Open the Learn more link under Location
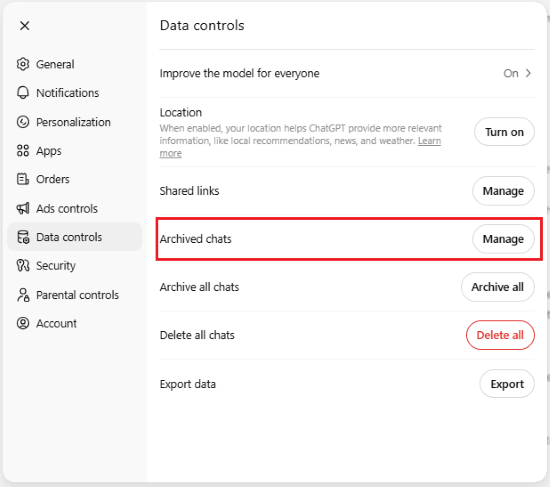This screenshot has width=550, height=487. 429,141
